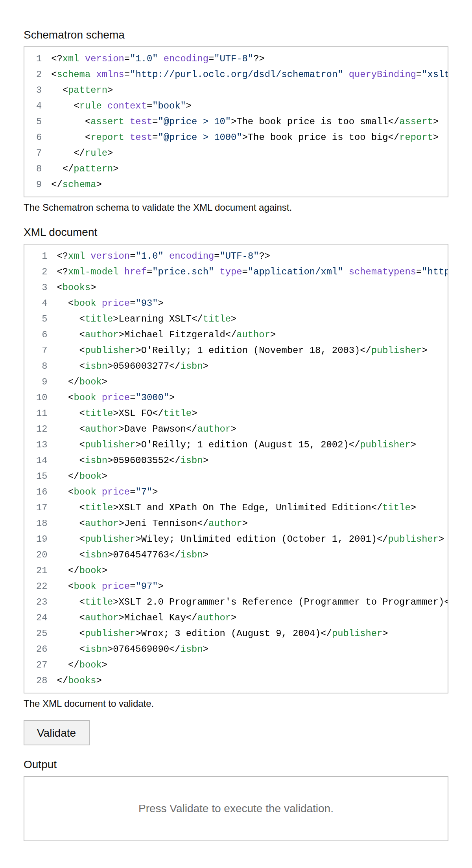Click the isbn 0764547763 line
The height and width of the screenshot is (868, 472).
click(144, 555)
